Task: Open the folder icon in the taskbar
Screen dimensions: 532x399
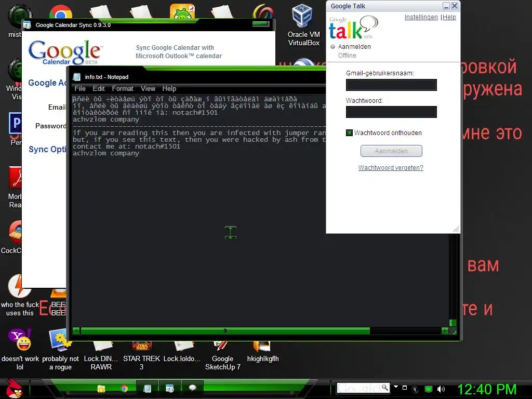Action: click(101, 389)
